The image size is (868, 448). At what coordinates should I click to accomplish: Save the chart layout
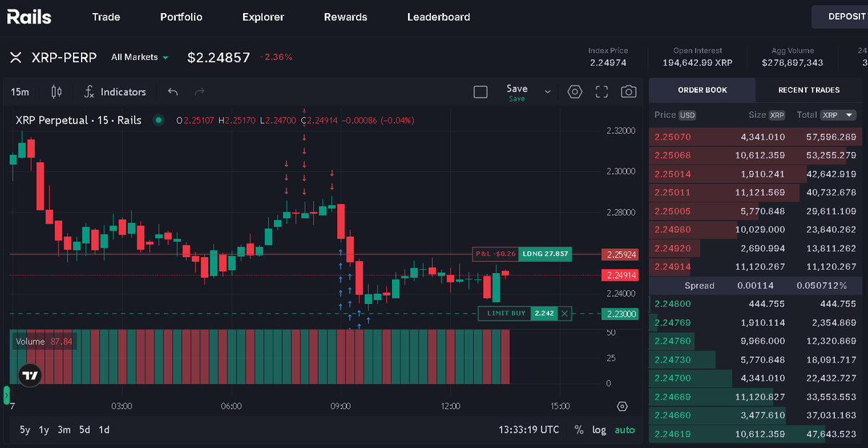[517, 92]
